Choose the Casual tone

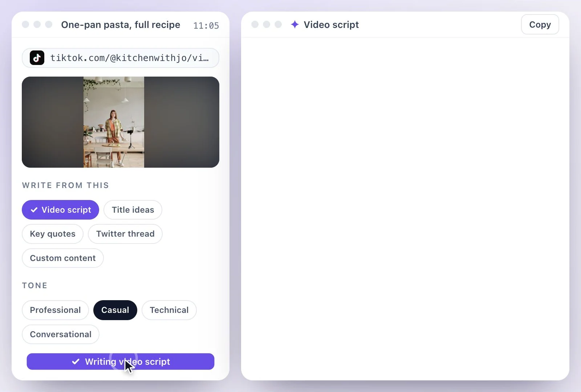[x=115, y=310]
